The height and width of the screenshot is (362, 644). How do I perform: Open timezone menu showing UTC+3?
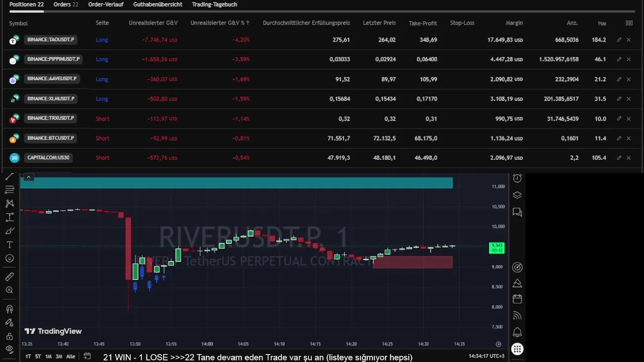point(487,356)
